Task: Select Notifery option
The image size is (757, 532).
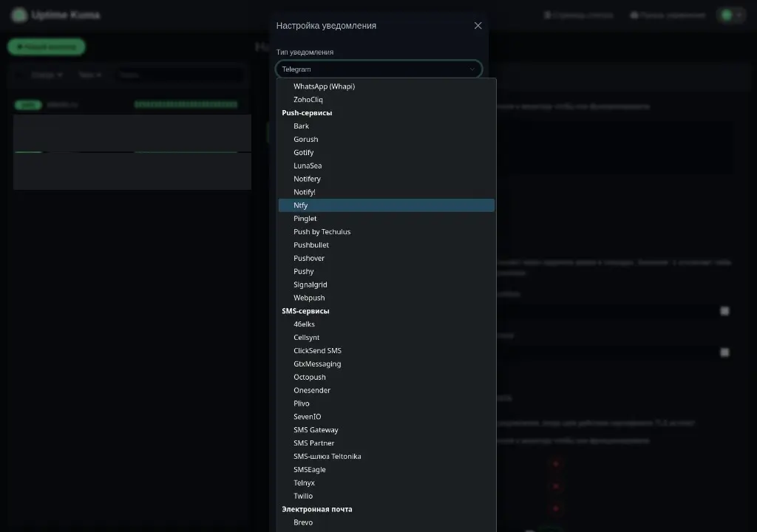Action: click(386, 179)
